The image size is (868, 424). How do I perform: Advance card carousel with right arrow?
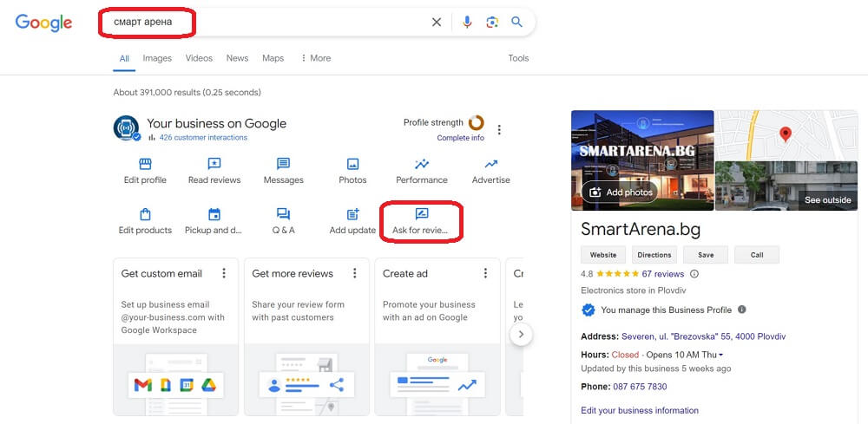coord(521,335)
